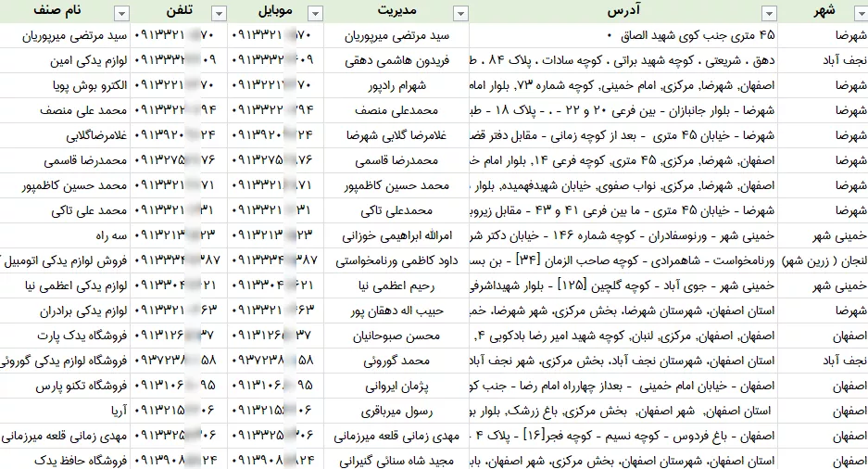Select the cell "فروشگاه یدک پارت"

point(65,336)
